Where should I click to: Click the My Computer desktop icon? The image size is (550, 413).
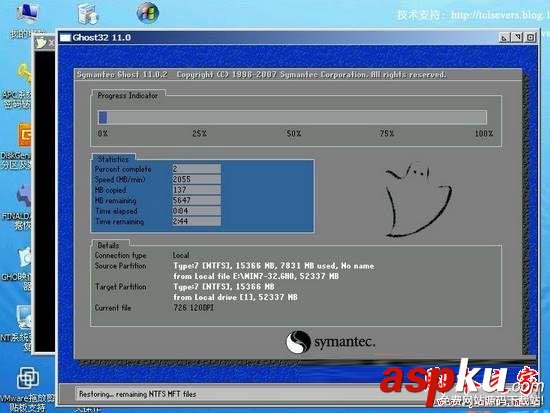coord(27,13)
